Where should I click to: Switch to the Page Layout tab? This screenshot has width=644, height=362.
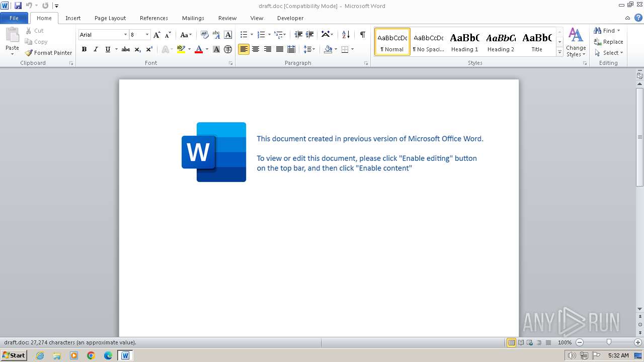click(110, 18)
